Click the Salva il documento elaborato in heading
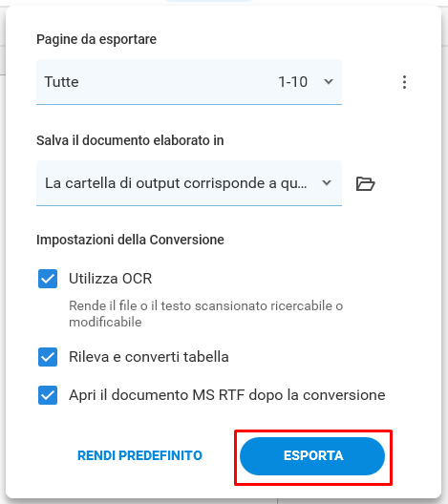448x504 pixels. (x=130, y=140)
